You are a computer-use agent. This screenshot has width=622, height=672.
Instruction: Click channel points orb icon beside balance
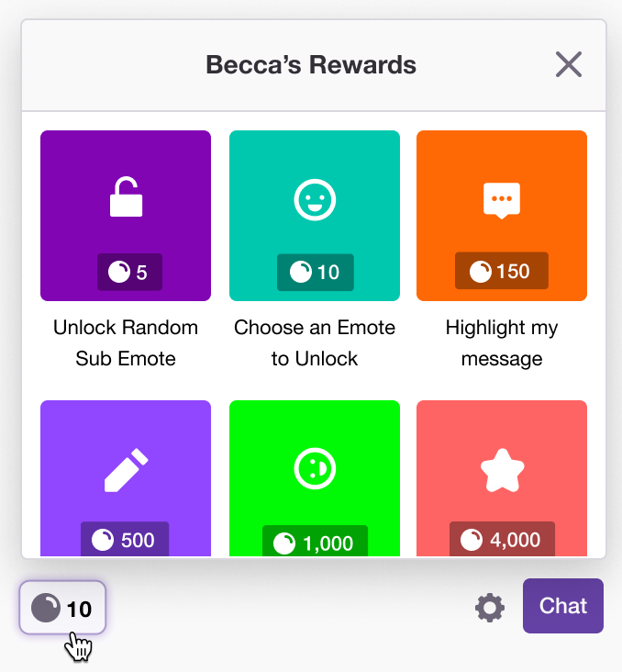point(45,608)
